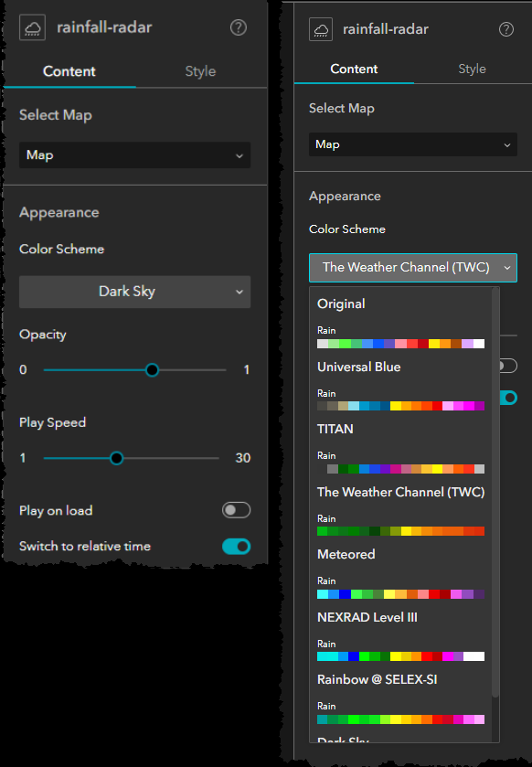Disable Switch to relative time
The image size is (532, 767).
point(236,546)
